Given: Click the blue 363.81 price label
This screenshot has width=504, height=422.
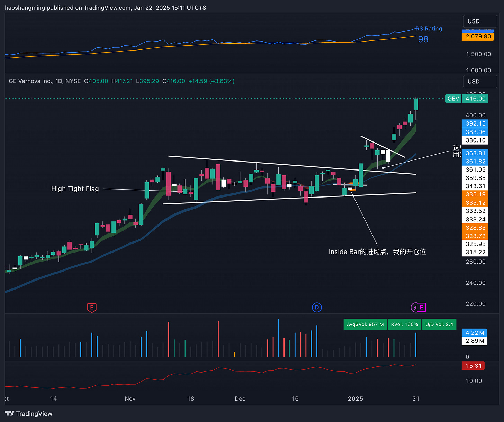Looking at the screenshot, I should 475,153.
